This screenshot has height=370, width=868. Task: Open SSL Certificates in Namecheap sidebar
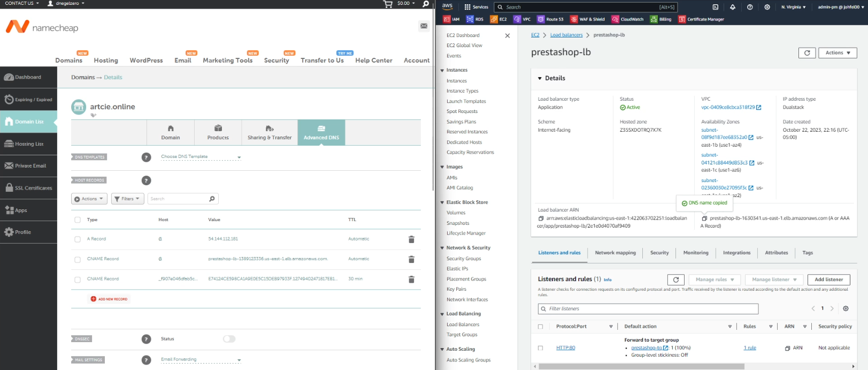click(x=28, y=188)
